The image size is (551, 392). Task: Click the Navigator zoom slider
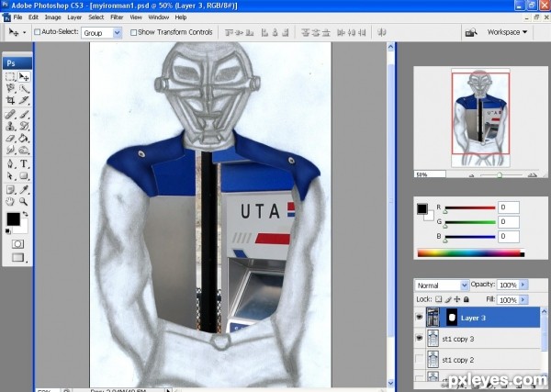coord(501,175)
